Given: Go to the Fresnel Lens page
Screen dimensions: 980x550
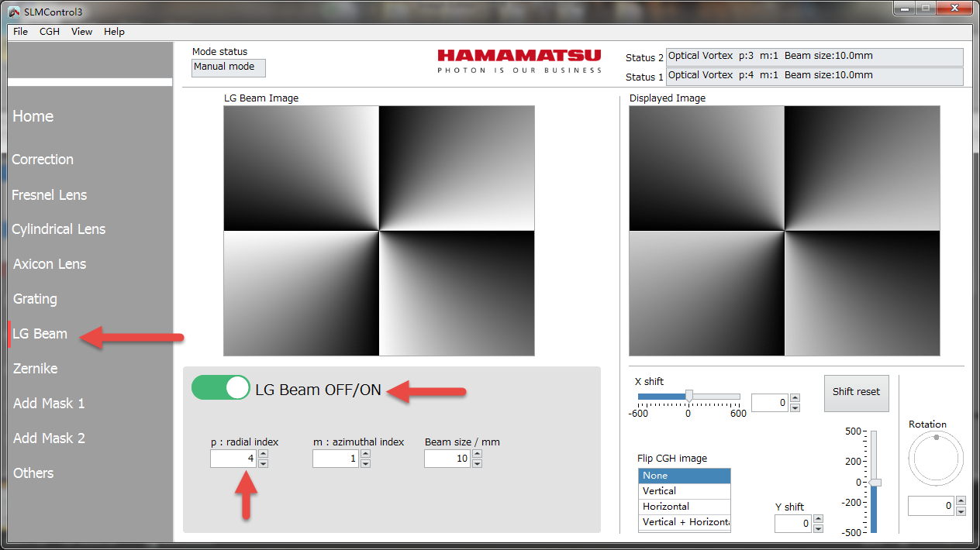Looking at the screenshot, I should (x=49, y=195).
